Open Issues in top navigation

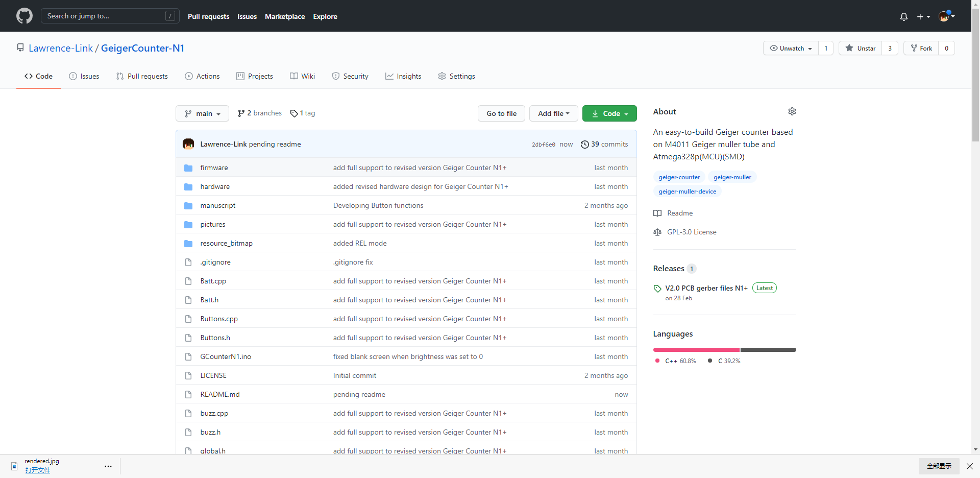pos(247,16)
